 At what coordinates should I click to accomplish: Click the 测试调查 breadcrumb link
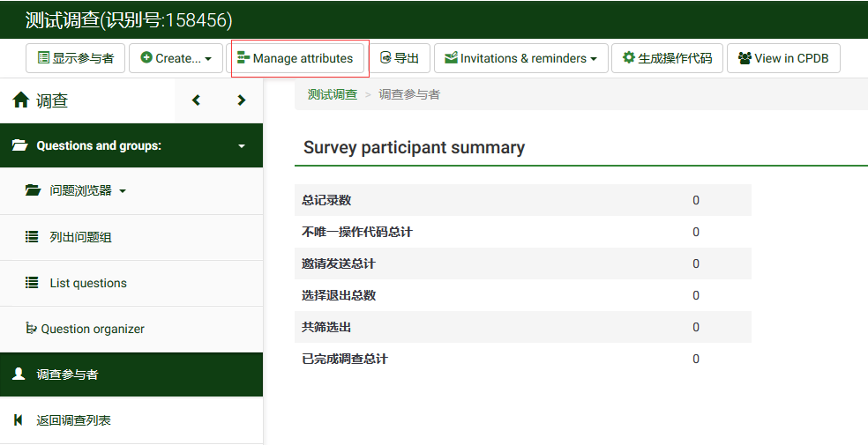332,94
